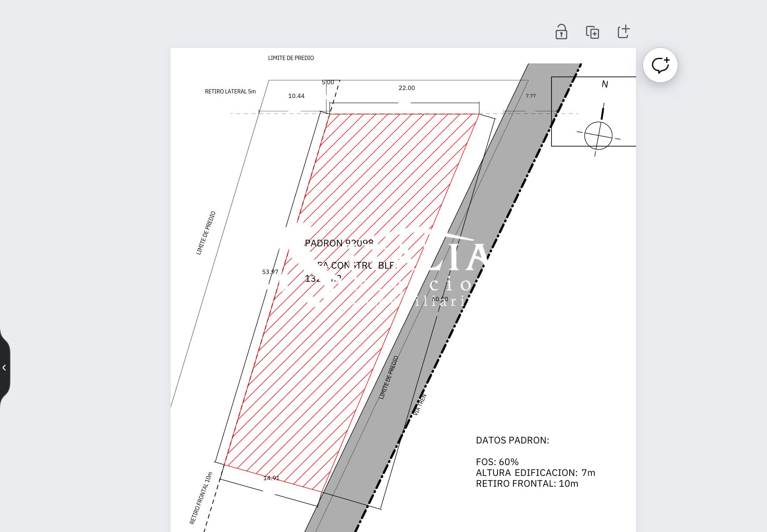Select the 7.77 dimension on gray strip
The width and height of the screenshot is (767, 532).
tap(530, 96)
